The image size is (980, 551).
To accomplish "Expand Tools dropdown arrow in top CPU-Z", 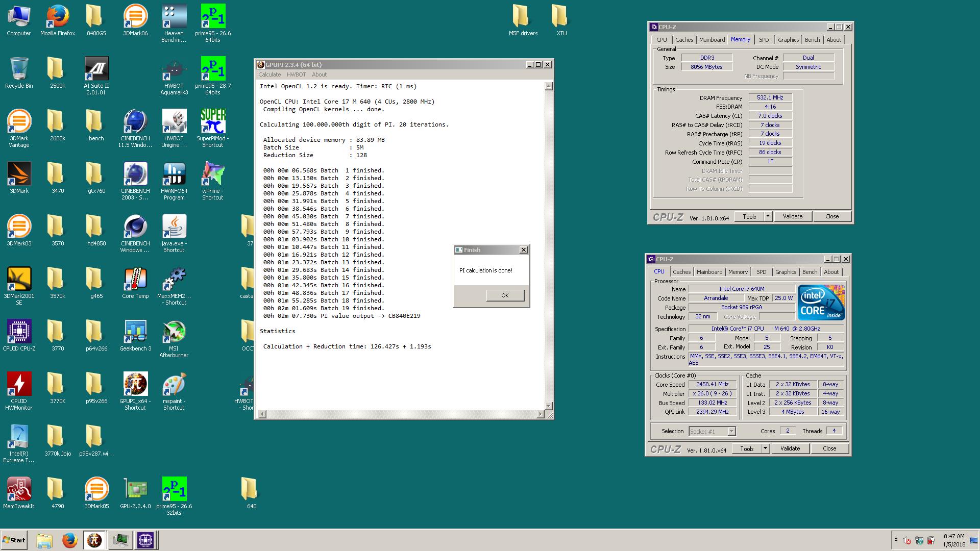I will [767, 216].
